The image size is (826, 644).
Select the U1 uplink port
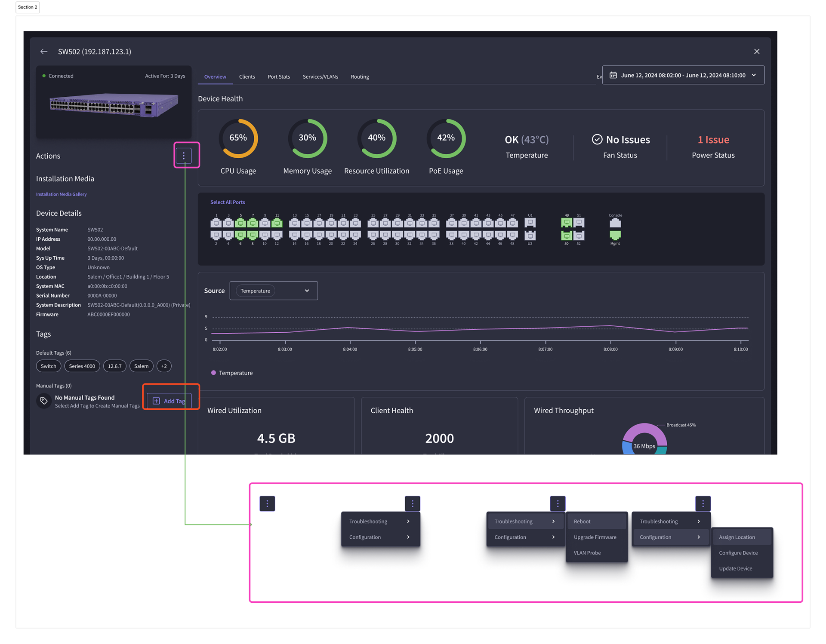click(530, 223)
